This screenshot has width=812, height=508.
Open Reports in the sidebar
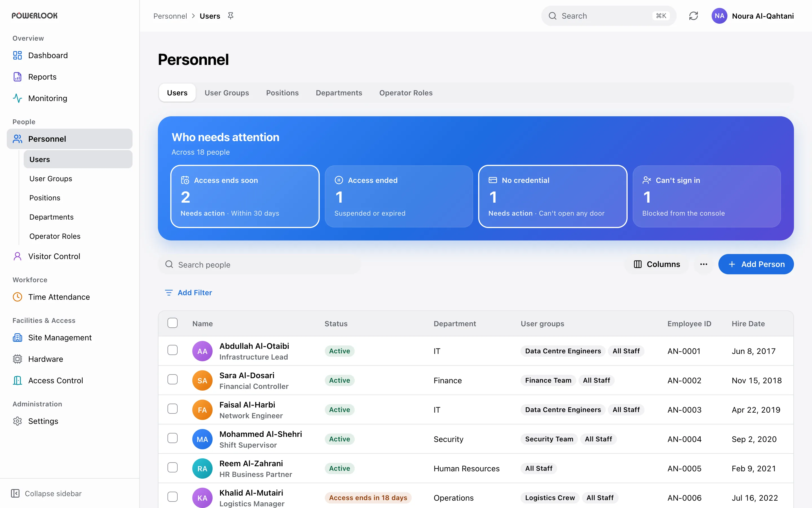click(69, 77)
